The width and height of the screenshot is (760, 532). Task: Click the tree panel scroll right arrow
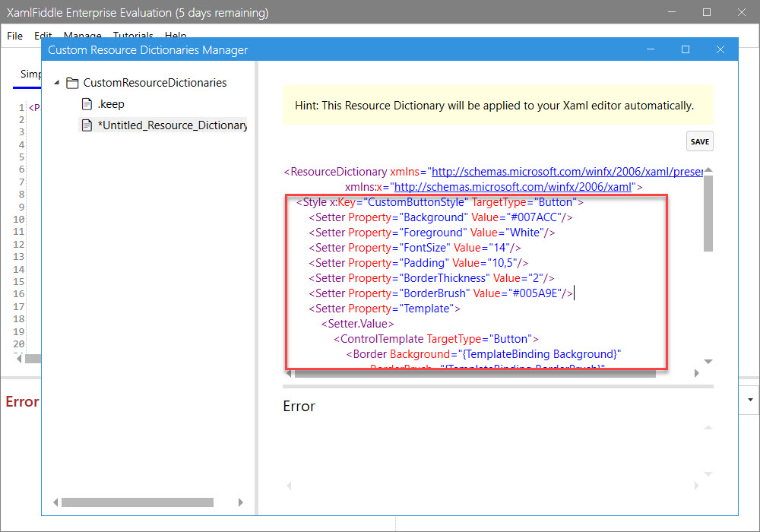tap(240, 502)
